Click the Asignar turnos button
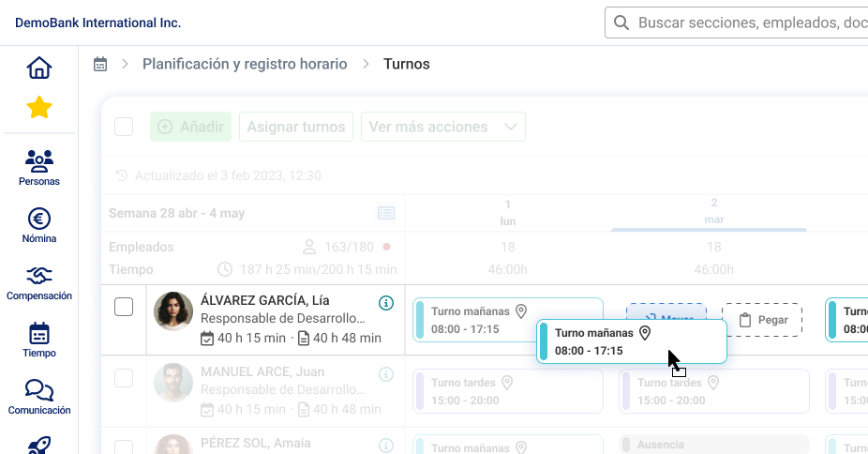 [x=295, y=127]
